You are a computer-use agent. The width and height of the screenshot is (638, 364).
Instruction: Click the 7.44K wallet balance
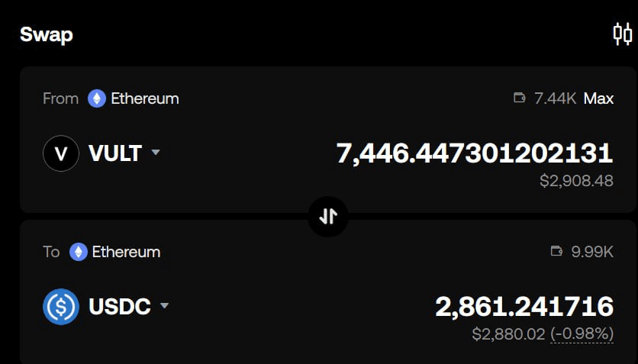click(x=555, y=98)
